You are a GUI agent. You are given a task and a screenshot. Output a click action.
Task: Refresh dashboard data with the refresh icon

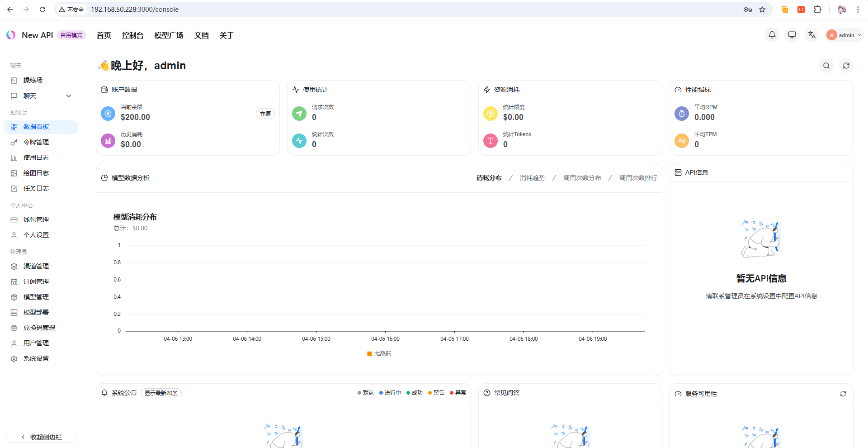846,66
